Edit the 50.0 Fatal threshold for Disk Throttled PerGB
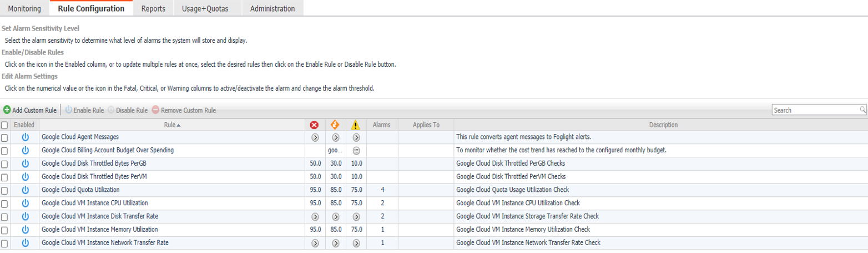The image size is (868, 253). [315, 163]
